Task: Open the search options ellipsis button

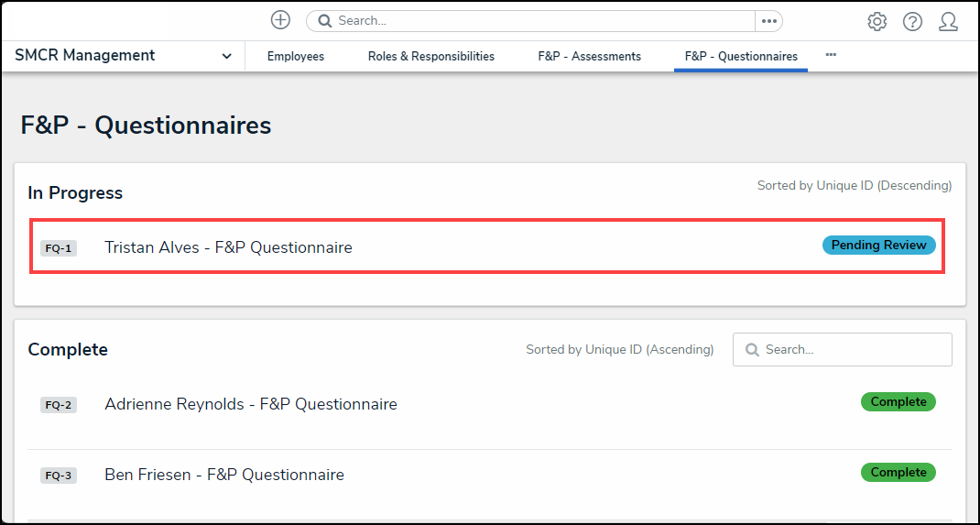Action: [x=768, y=21]
